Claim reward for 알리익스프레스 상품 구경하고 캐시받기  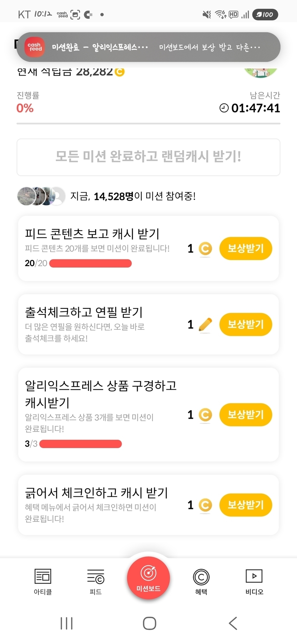click(x=245, y=415)
